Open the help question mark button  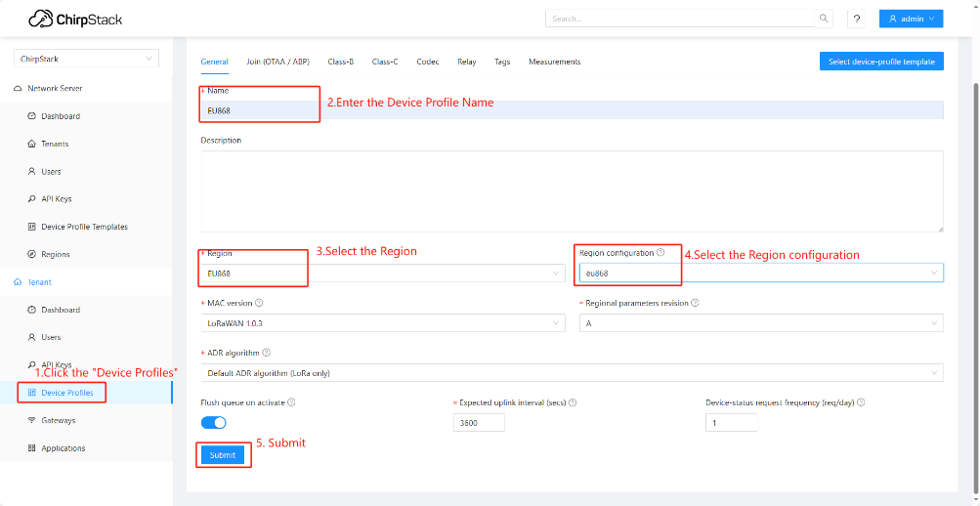(x=856, y=19)
